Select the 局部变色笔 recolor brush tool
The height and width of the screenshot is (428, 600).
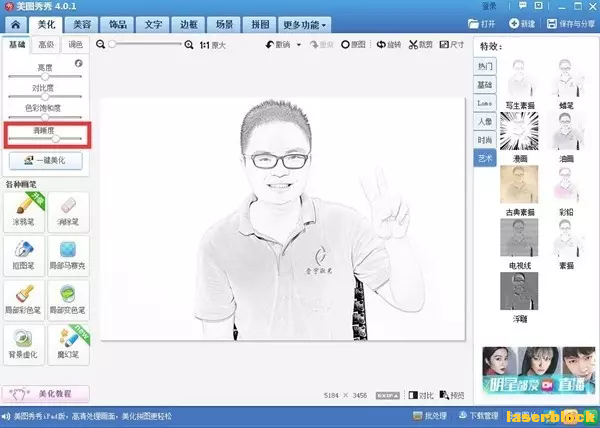click(68, 300)
